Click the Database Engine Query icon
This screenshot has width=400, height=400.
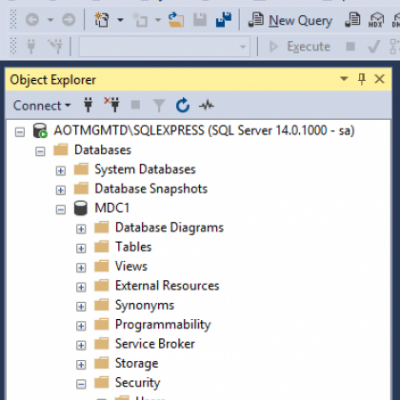353,20
